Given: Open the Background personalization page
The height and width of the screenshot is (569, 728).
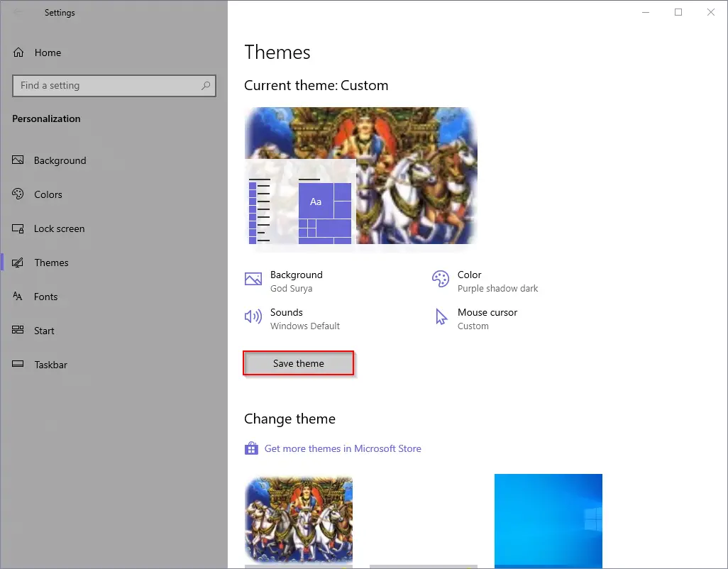Looking at the screenshot, I should pos(114,160).
